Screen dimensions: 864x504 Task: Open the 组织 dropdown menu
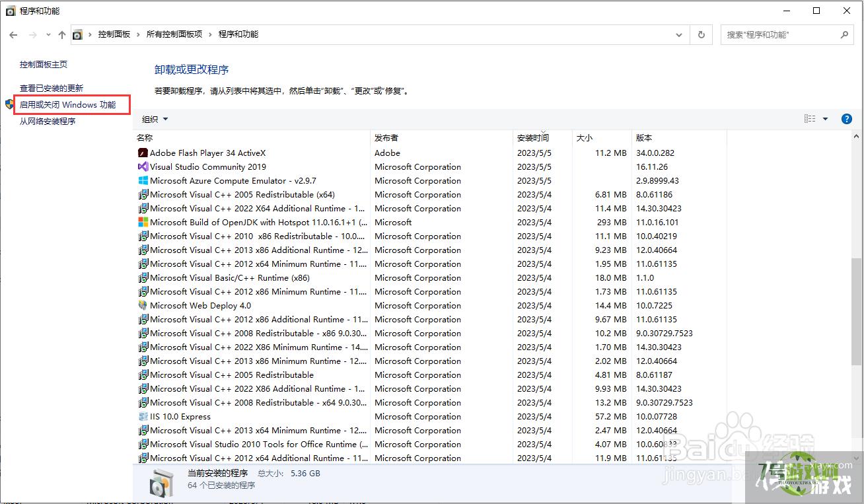tap(155, 120)
